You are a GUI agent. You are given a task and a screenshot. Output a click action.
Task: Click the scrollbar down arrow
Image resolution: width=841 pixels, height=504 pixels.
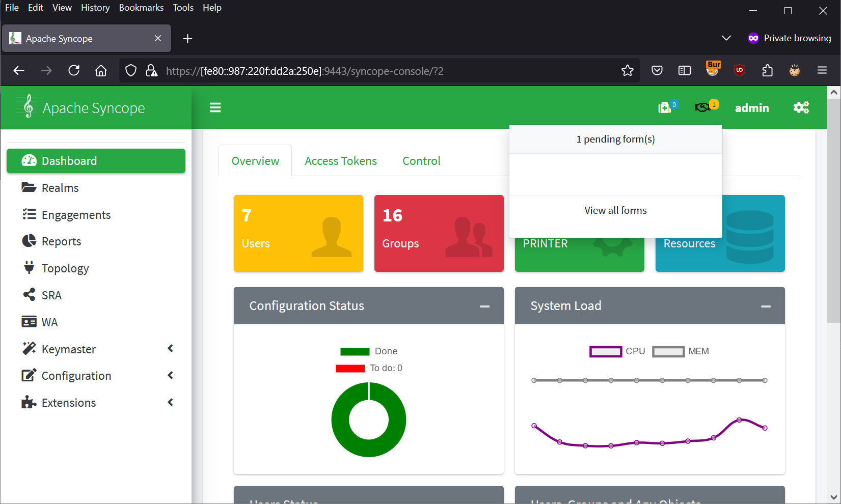833,497
